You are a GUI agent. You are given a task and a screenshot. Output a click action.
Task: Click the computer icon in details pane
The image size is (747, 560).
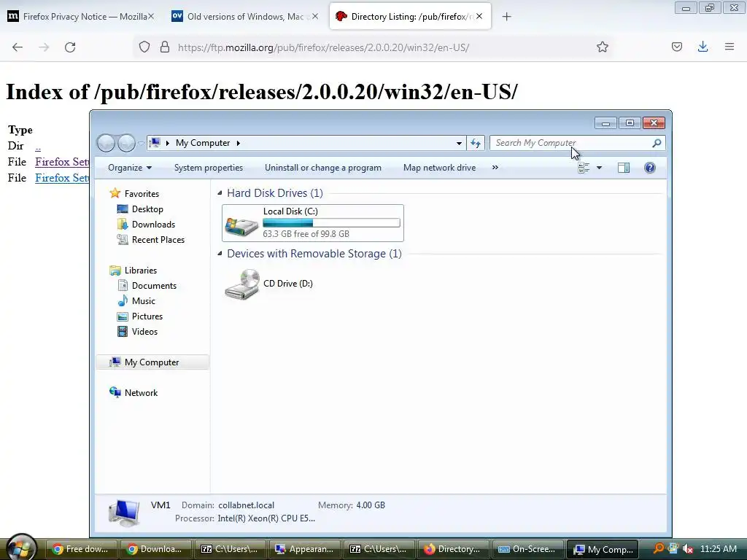click(124, 513)
